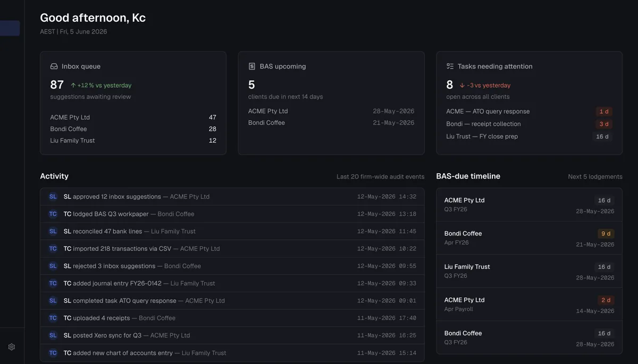
Task: Click timestamp 12-May-2026 13:18
Action: click(x=387, y=214)
